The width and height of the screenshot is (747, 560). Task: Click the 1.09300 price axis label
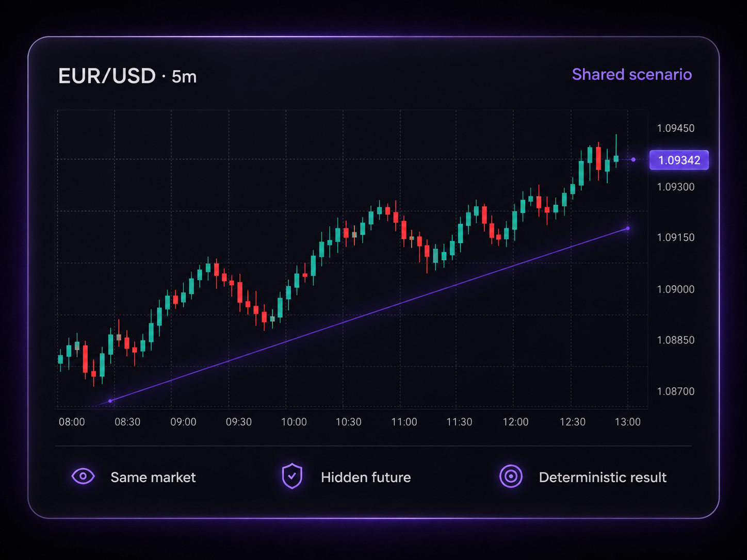click(x=675, y=187)
